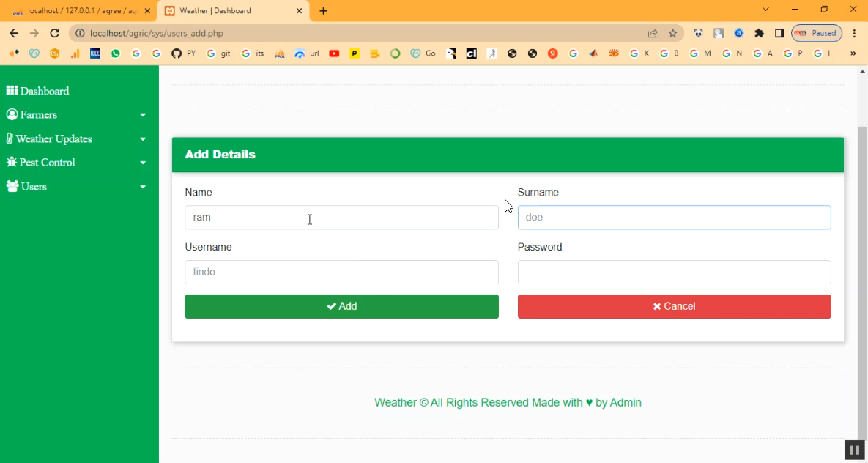Click the Paused profile button
Viewport: 868px width, 463px height.
pos(816,33)
